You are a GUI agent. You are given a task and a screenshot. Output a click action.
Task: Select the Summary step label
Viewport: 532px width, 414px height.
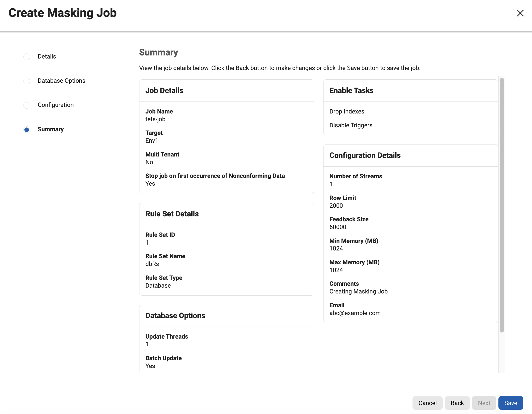coord(51,129)
